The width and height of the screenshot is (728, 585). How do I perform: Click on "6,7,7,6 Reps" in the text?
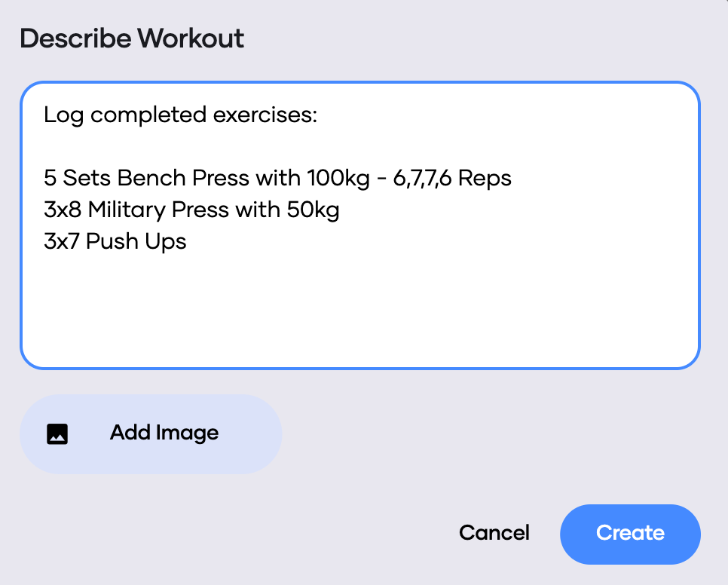[452, 179]
